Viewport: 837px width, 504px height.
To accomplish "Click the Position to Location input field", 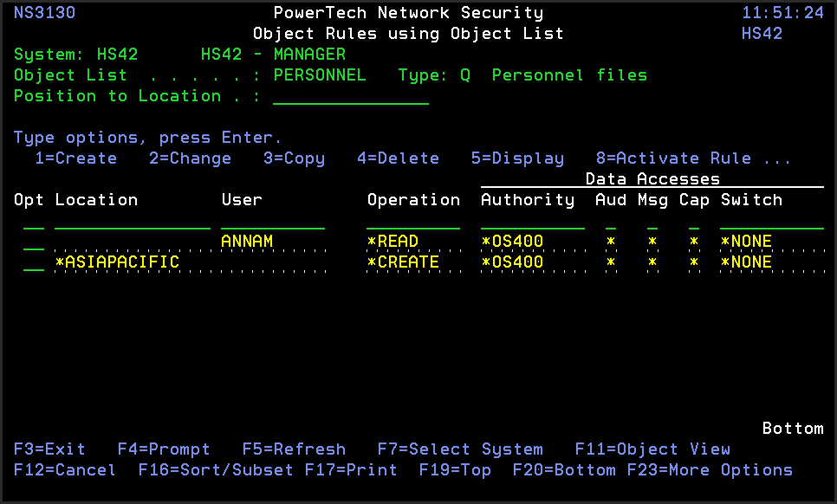I will click(x=350, y=96).
